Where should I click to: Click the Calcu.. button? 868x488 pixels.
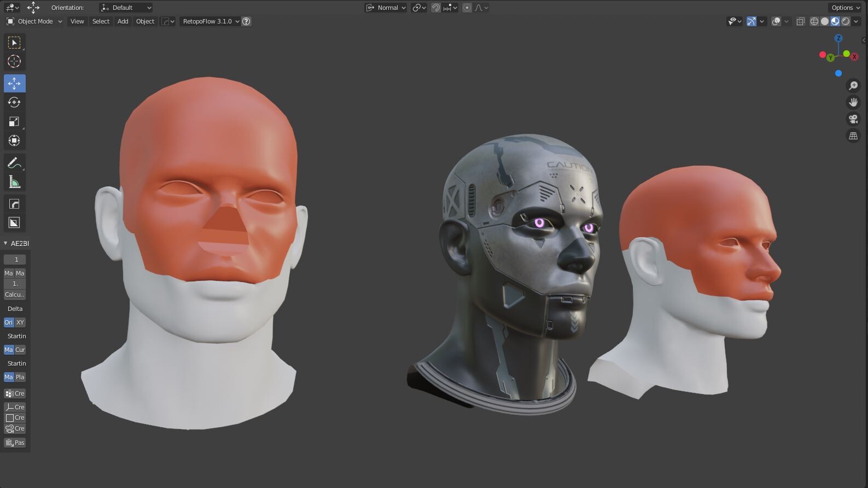pos(14,295)
